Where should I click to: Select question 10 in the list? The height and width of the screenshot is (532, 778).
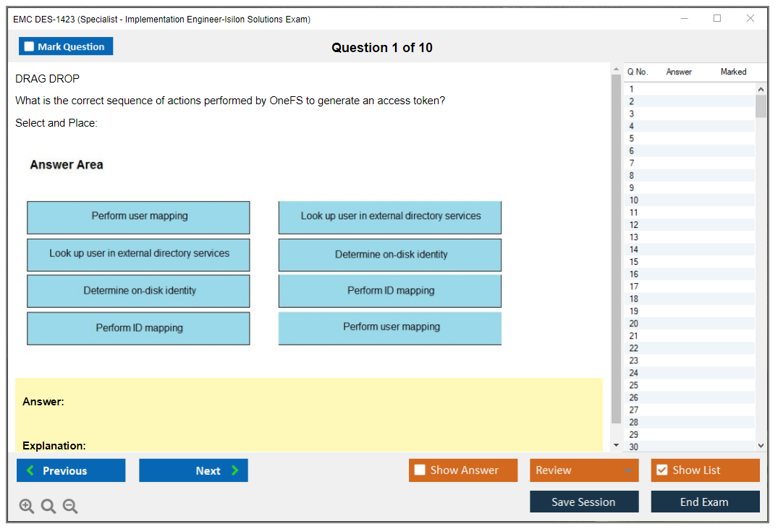pyautogui.click(x=634, y=200)
